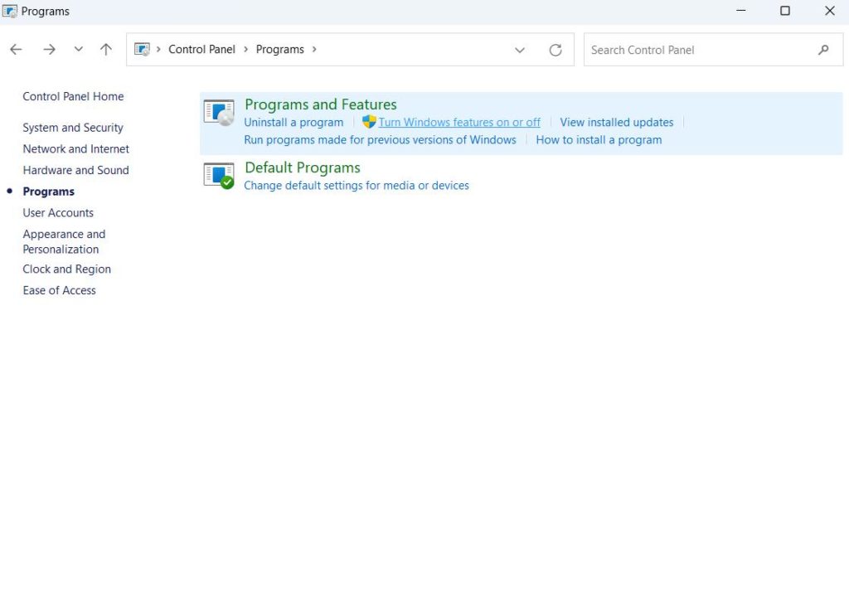
Task: Click View installed updates
Action: point(617,123)
